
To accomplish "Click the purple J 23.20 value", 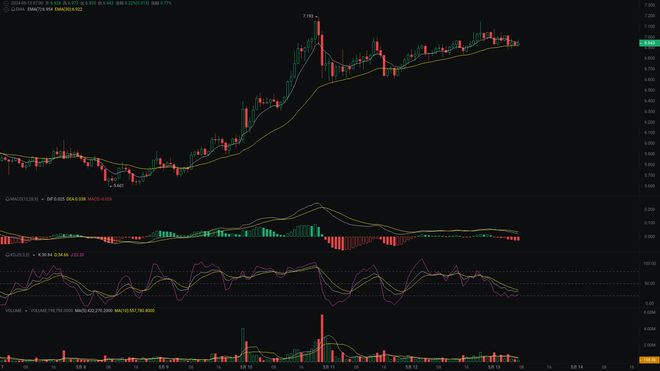I will coord(77,255).
